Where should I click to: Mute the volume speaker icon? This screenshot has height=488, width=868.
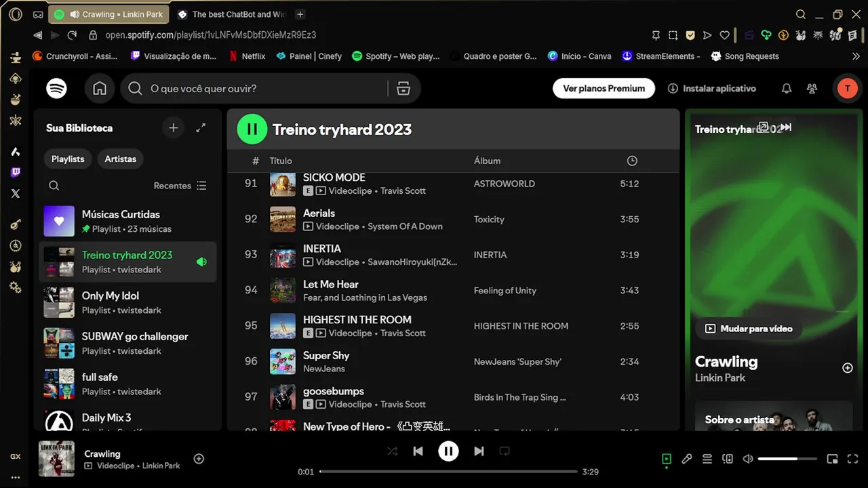[748, 459]
